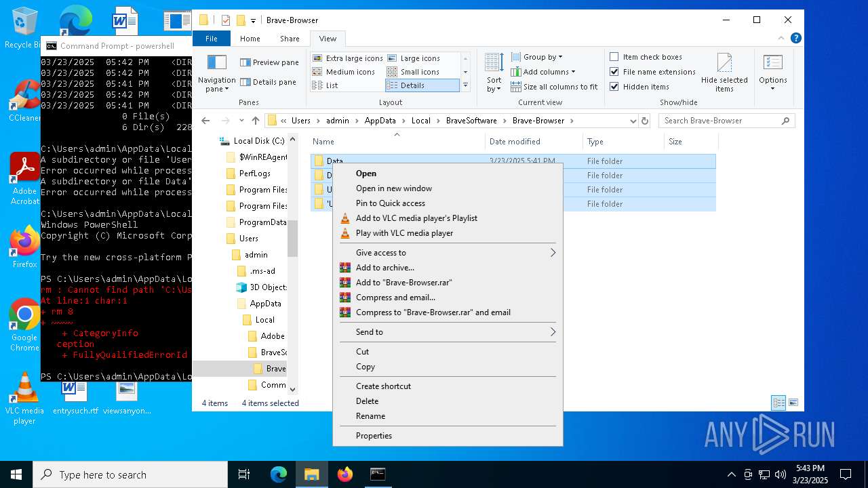
Task: Sort by Type column header
Action: (x=623, y=142)
